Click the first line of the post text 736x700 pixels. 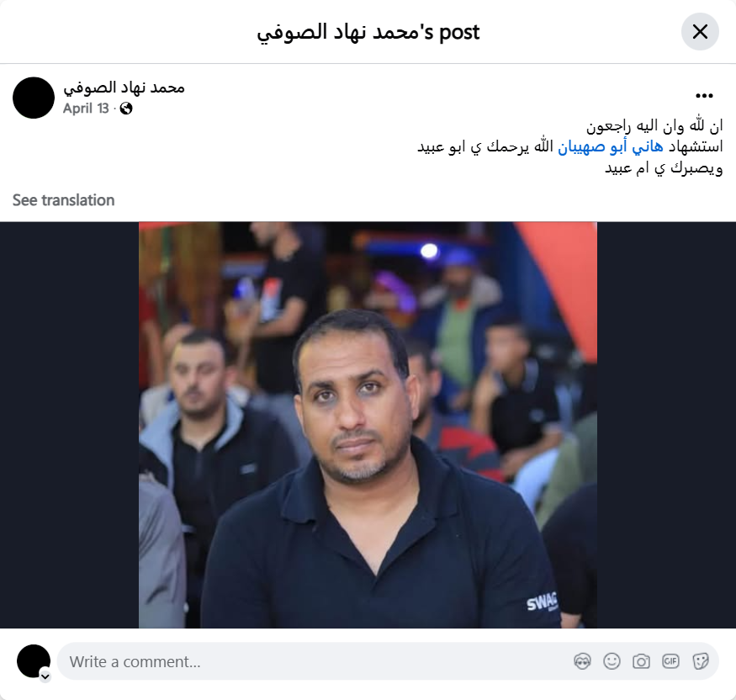[x=654, y=126]
